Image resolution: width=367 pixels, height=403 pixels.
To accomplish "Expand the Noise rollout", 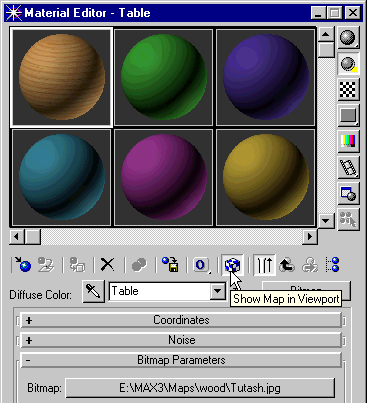I will pyautogui.click(x=181, y=340).
